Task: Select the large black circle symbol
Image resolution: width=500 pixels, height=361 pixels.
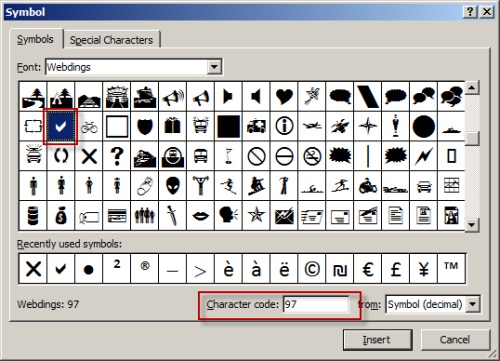Action: pyautogui.click(x=423, y=126)
